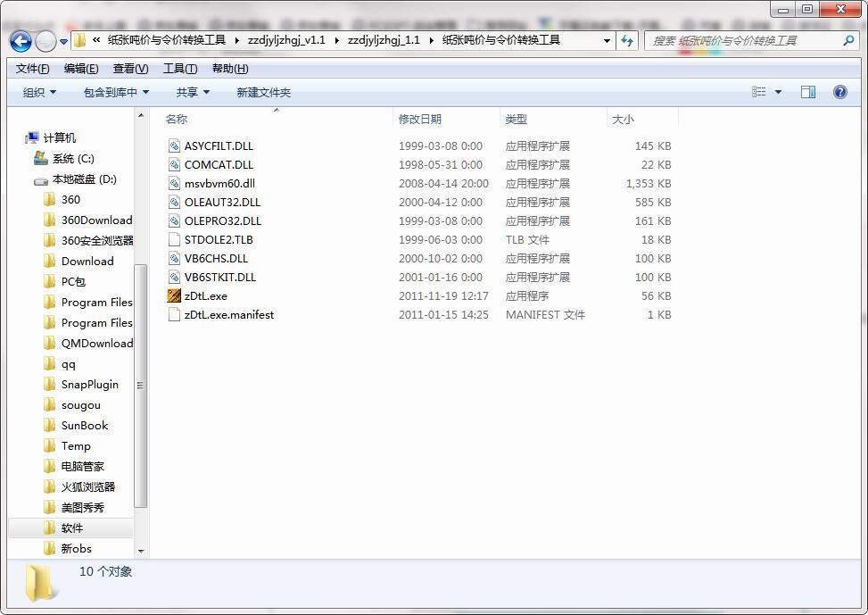
Task: Open the SnapPlugin folder in sidebar
Action: 90,384
